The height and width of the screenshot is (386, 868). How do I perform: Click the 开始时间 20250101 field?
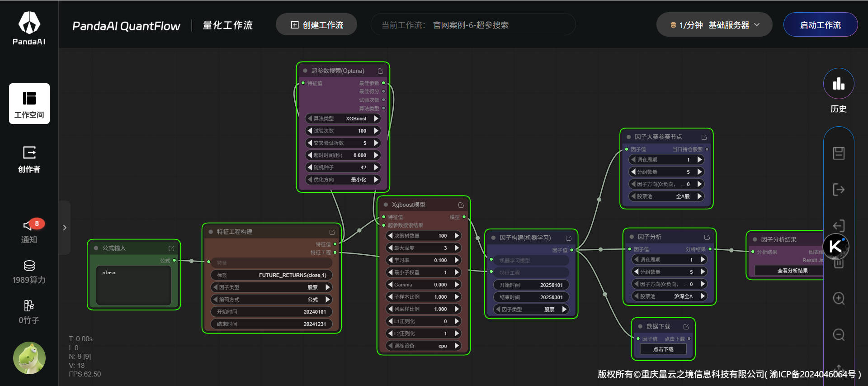[531, 285]
